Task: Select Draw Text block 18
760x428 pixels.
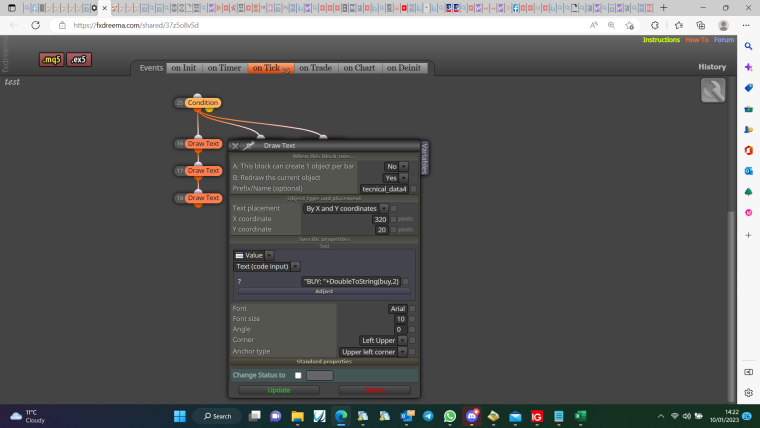Action: click(203, 198)
